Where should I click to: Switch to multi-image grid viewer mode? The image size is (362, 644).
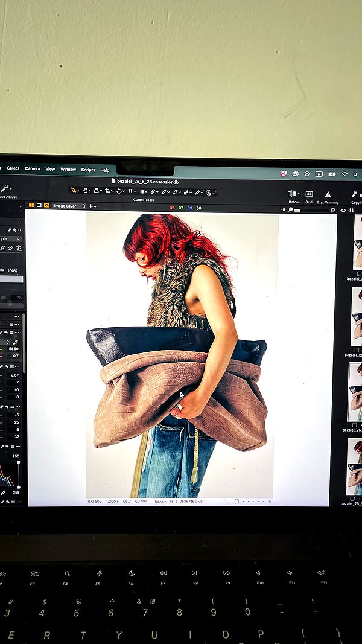[x=31, y=205]
